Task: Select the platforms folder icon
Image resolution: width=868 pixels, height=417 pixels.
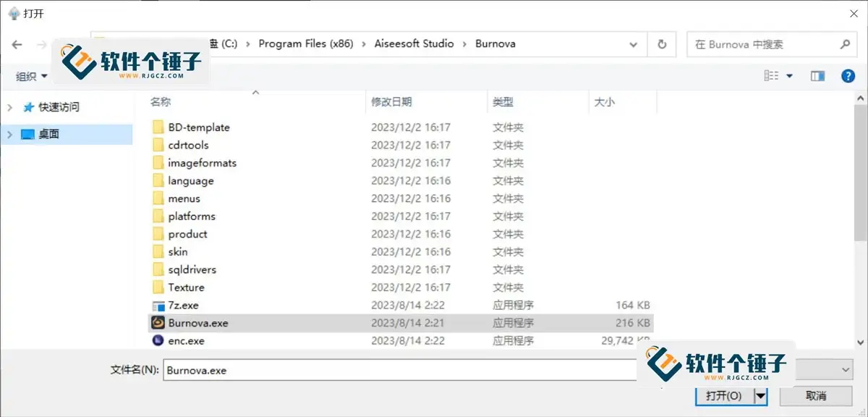Action: 159,216
